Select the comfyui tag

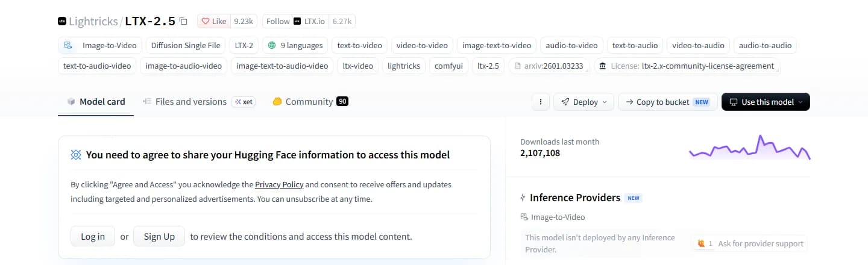(x=448, y=66)
